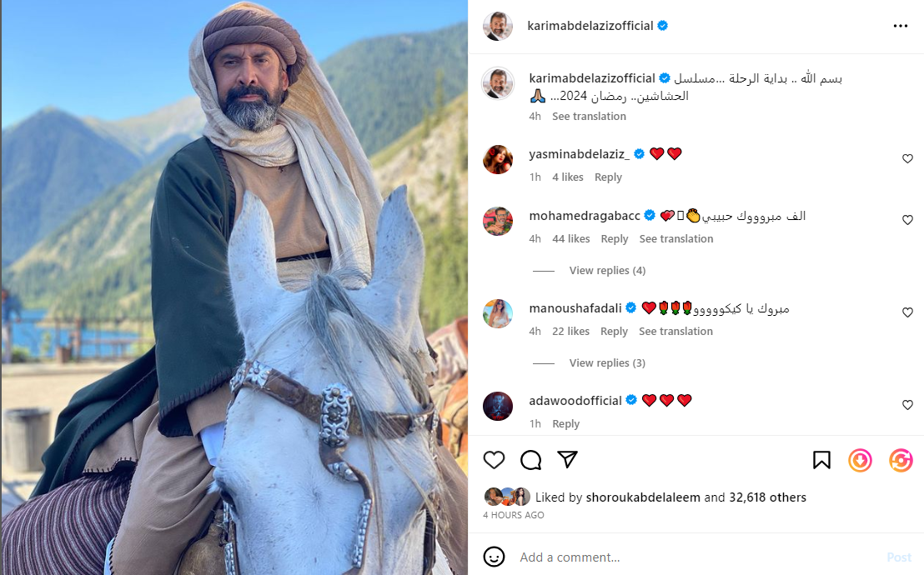924x575 pixels.
Task: Like mohamedragabacc's comment
Action: click(x=907, y=220)
